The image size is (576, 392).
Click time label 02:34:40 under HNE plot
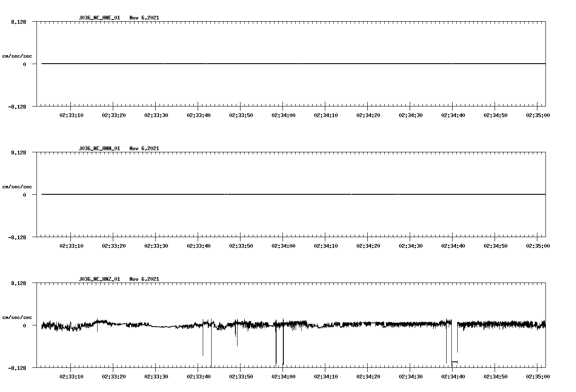[453, 115]
